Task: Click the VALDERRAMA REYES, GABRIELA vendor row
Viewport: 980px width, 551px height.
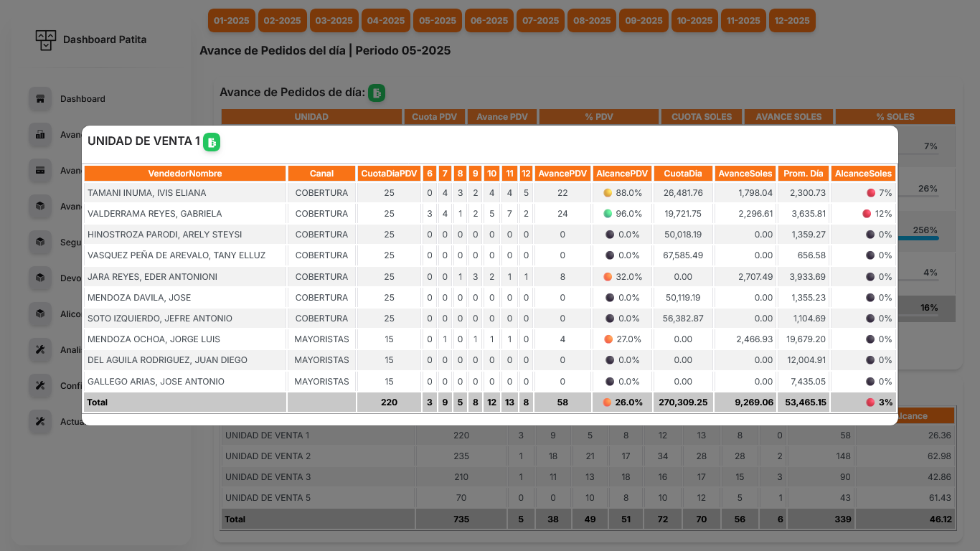Action: (179, 213)
